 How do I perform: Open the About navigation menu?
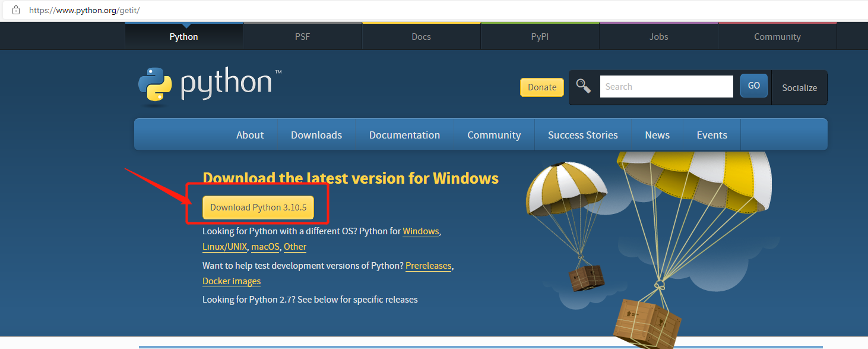click(x=250, y=135)
